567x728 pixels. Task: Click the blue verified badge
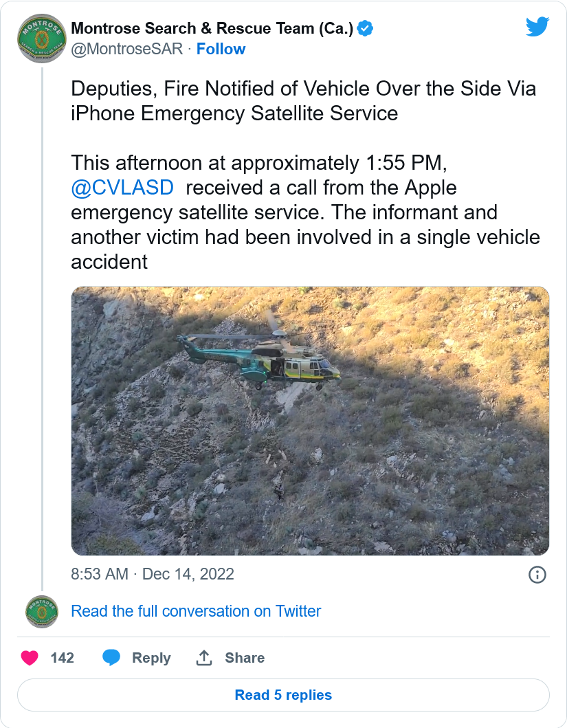click(366, 28)
